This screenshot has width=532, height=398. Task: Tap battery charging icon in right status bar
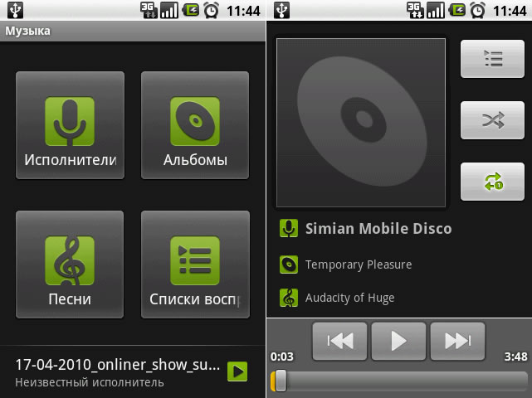pos(457,11)
